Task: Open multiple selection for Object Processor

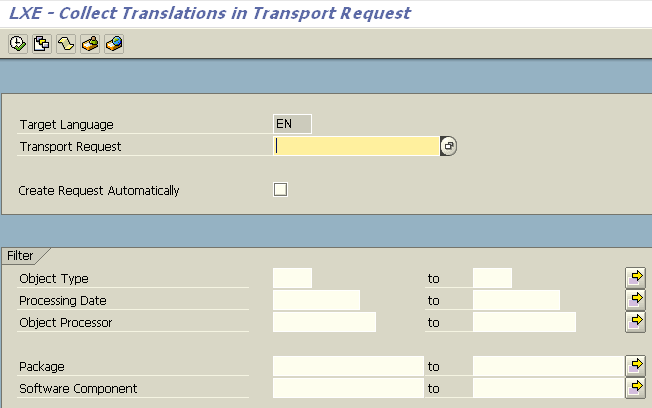Action: pyautogui.click(x=635, y=322)
